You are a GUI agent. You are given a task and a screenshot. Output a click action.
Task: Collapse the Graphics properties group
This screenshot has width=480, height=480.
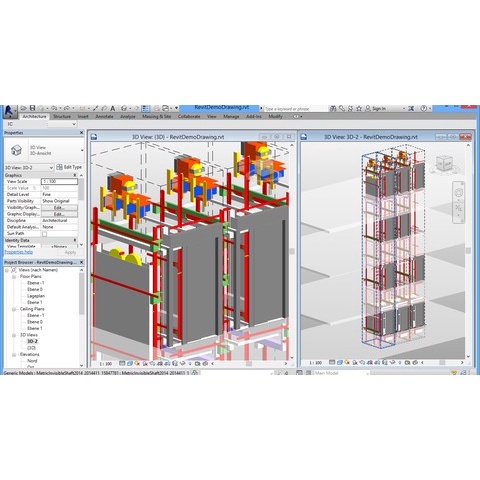(74, 175)
